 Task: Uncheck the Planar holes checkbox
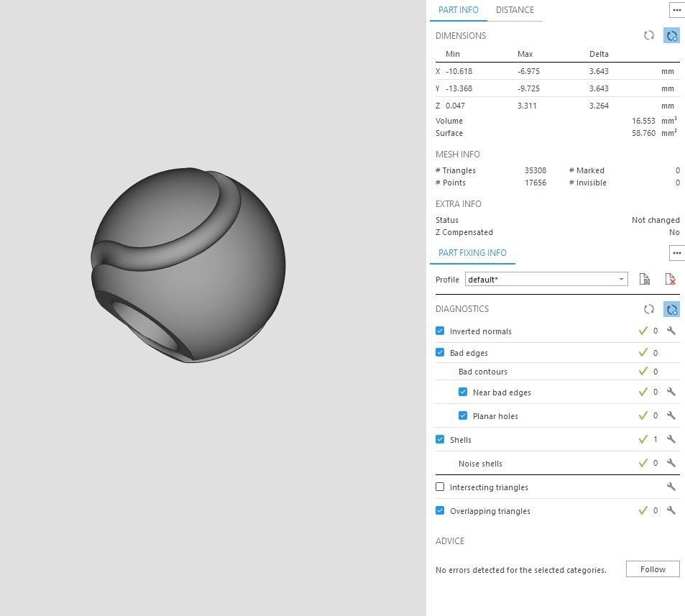(463, 415)
